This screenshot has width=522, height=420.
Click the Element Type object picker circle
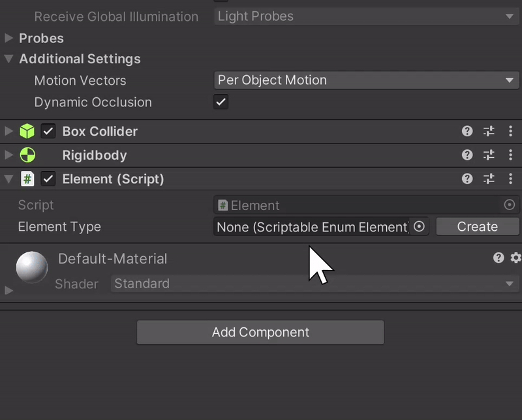420,226
